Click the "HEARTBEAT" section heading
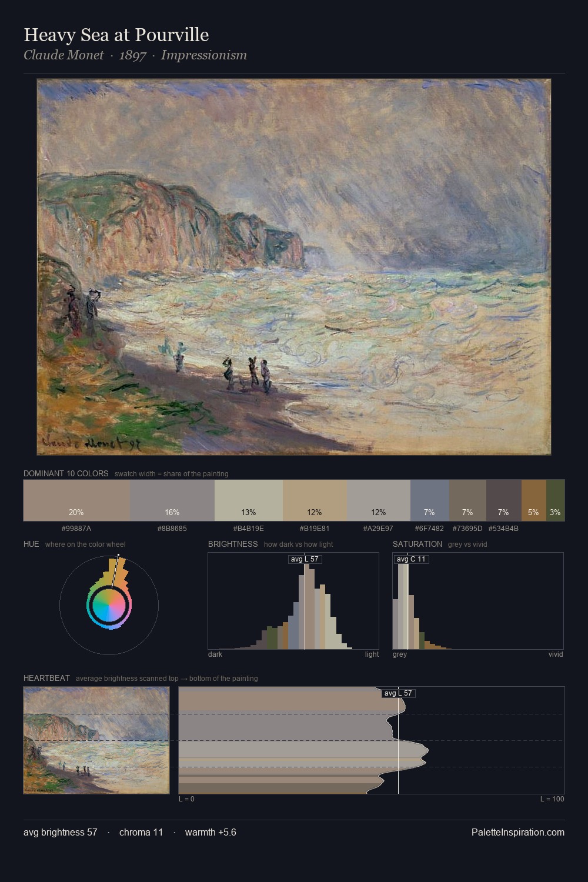This screenshot has height=882, width=588. tap(46, 678)
